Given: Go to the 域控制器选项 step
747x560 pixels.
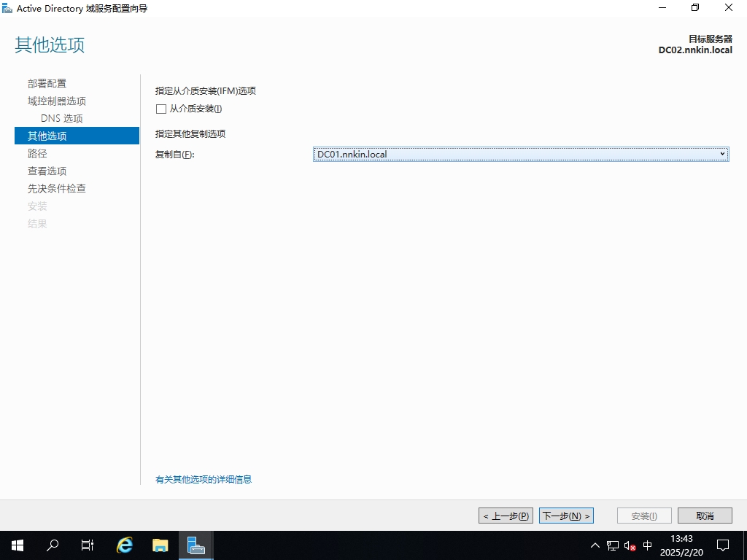Looking at the screenshot, I should tap(57, 101).
